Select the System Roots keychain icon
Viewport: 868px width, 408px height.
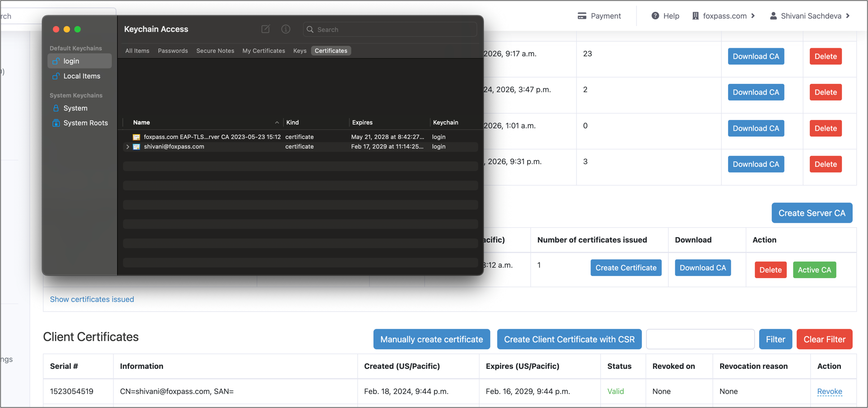[x=56, y=123]
